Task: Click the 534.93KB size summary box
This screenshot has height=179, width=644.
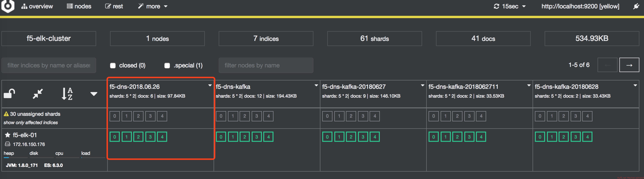Action: [592, 39]
